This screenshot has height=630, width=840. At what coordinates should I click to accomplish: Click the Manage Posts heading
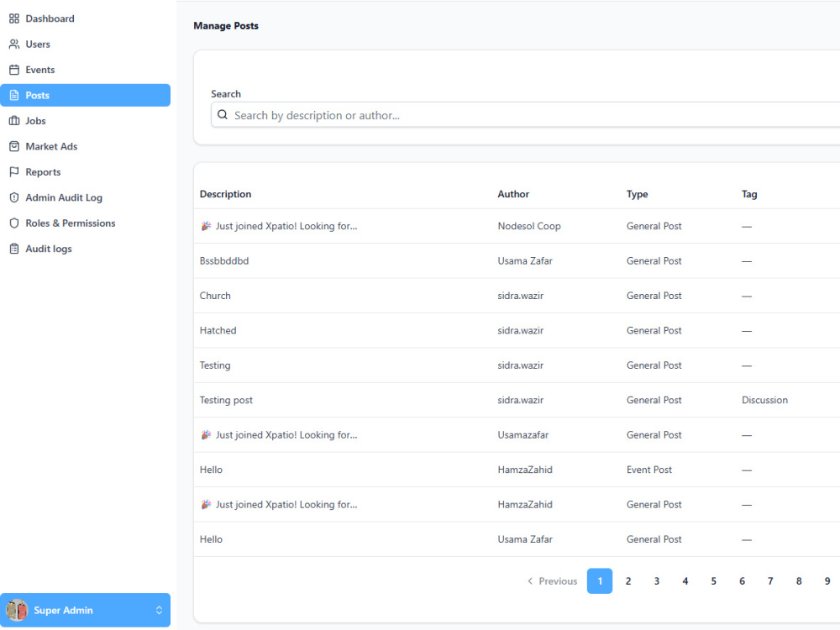225,26
